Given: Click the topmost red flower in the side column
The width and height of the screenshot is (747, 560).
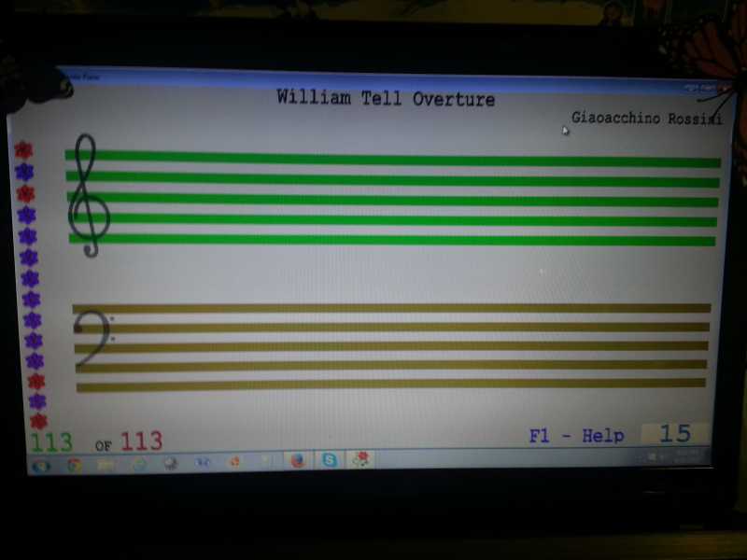Looking at the screenshot, I should point(23,150).
